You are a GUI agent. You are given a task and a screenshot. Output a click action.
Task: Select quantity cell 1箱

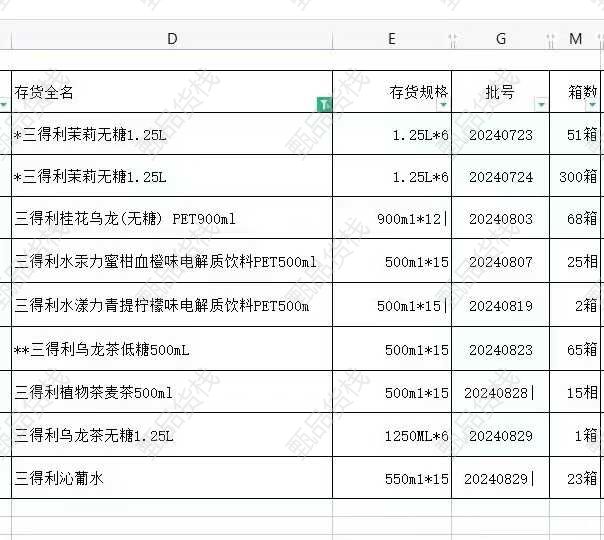(x=575, y=435)
